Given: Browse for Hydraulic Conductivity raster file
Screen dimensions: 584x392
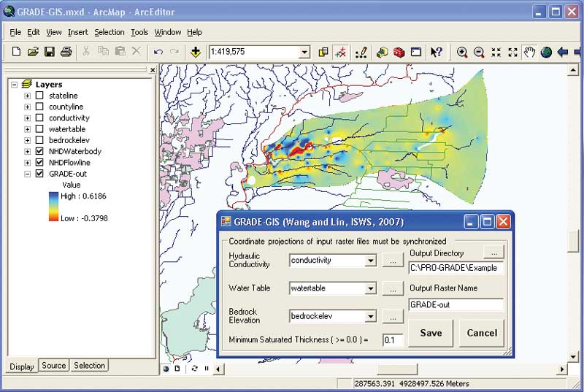Looking at the screenshot, I should click(x=393, y=261).
